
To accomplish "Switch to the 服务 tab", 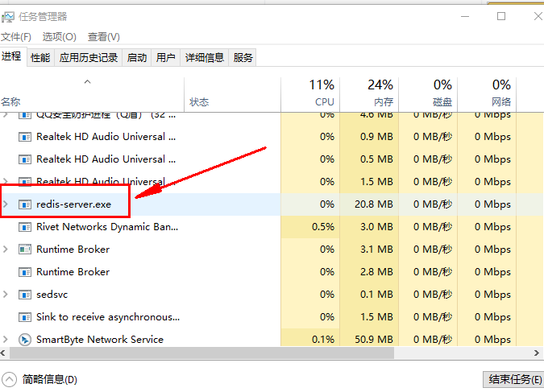I will tap(243, 57).
